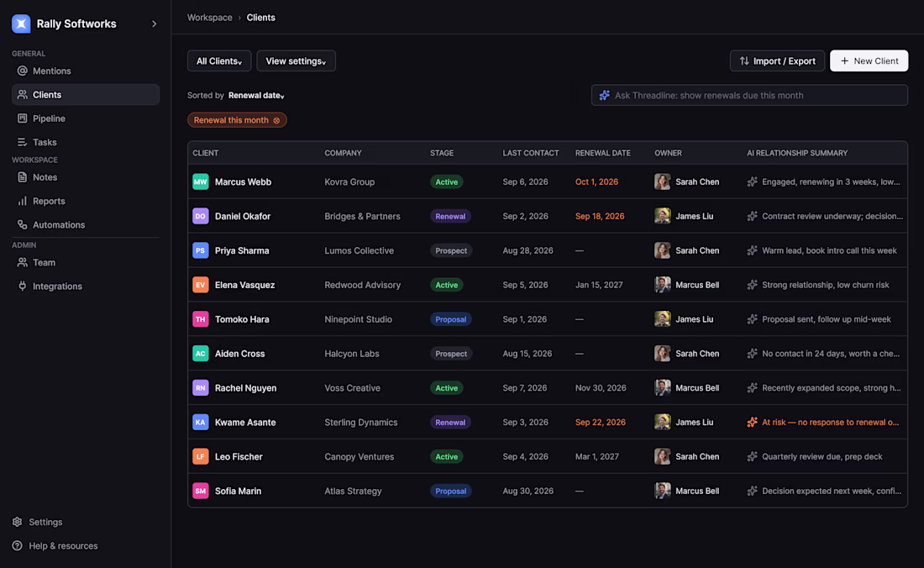Click the Import / Export button

[777, 60]
